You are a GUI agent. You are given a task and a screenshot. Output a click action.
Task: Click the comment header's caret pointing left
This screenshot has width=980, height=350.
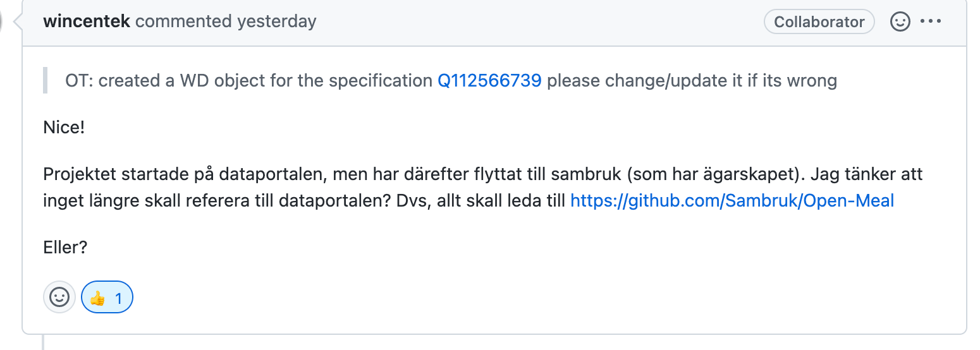coord(18,22)
